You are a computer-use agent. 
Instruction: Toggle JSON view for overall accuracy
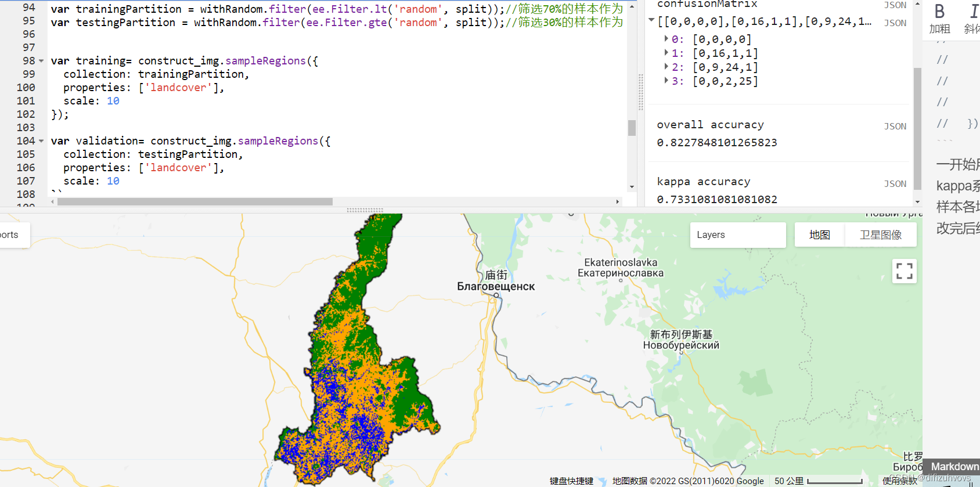[895, 127]
